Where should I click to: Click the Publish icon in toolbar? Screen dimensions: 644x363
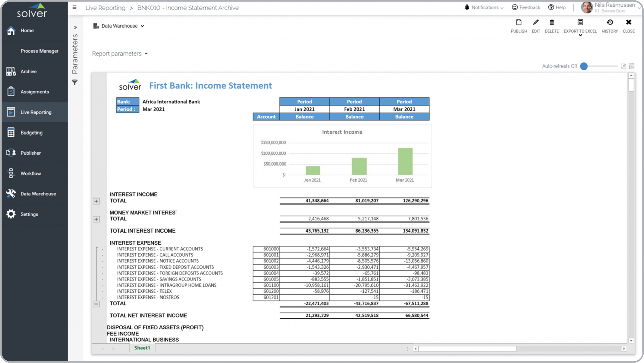click(518, 23)
